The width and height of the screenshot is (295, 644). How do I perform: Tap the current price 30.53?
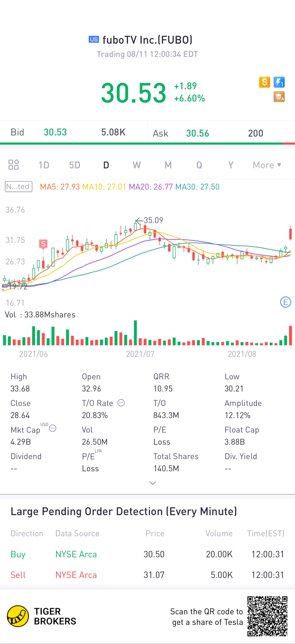pos(134,93)
